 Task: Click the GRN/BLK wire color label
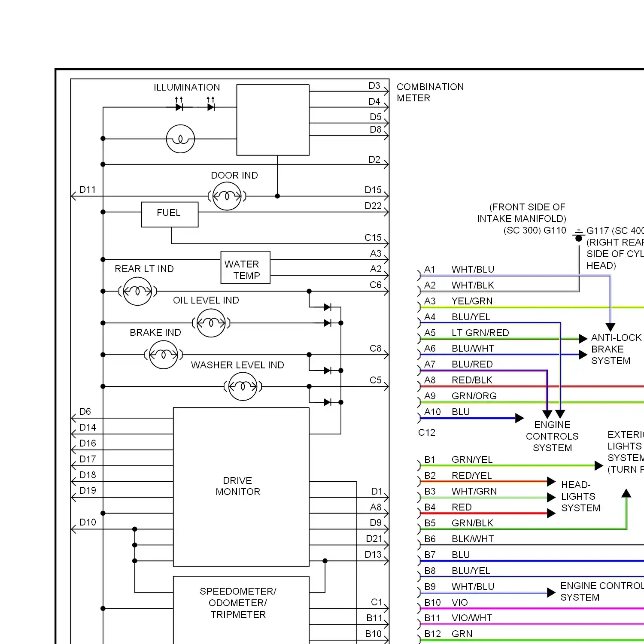pyautogui.click(x=472, y=523)
